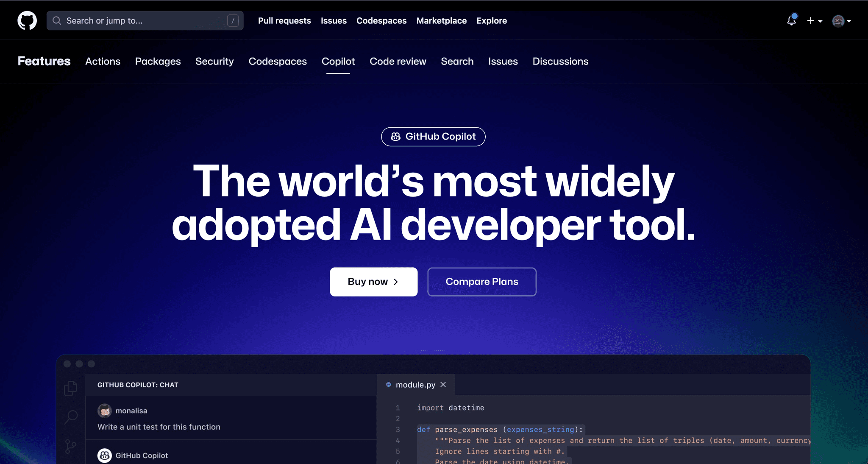
Task: Select the Discussions features tab
Action: (560, 61)
